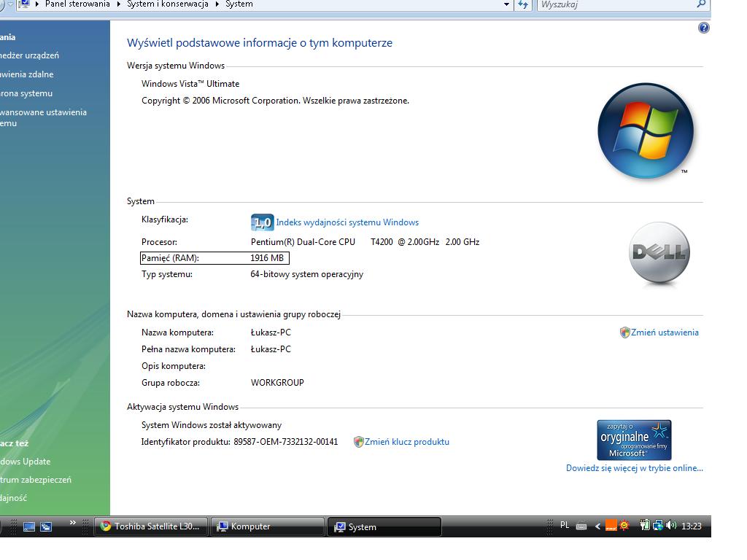The height and width of the screenshot is (560, 747).
Task: Click 64-bitowy system operacyjny text
Action: [307, 274]
